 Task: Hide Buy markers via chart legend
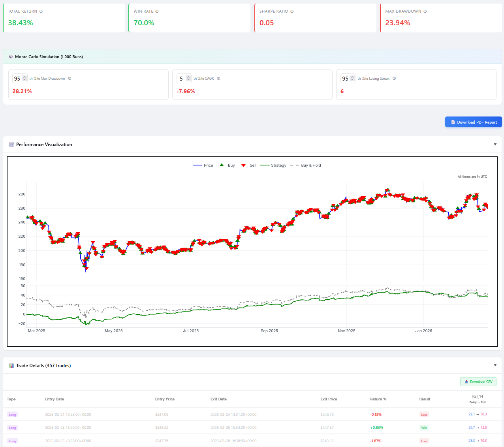pos(227,165)
